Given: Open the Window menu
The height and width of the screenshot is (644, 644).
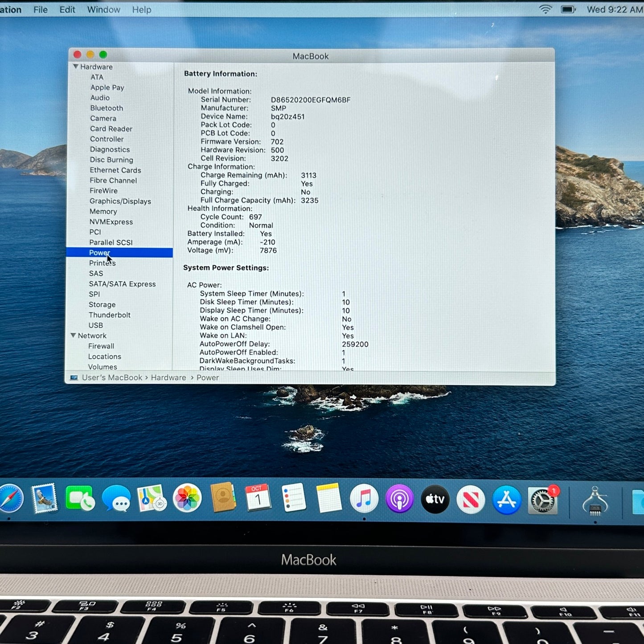Looking at the screenshot, I should (x=103, y=9).
